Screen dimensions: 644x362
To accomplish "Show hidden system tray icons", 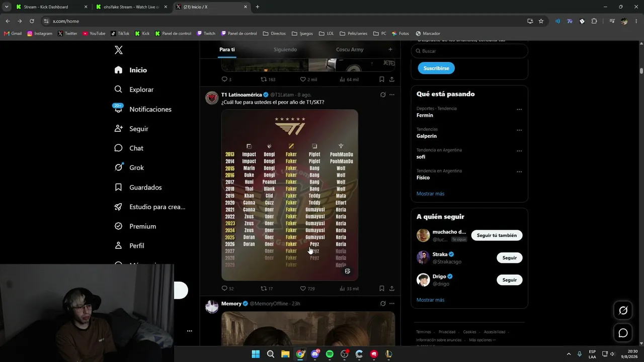I will point(569,354).
